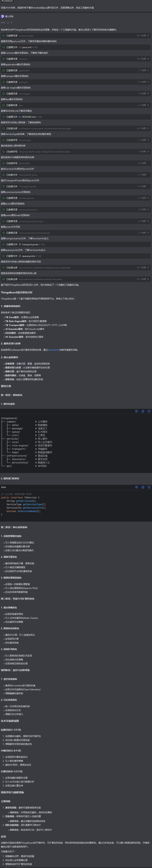Open the 已查看目录 rule-engine row
The height and width of the screenshot is (868, 152).
click(24, 94)
